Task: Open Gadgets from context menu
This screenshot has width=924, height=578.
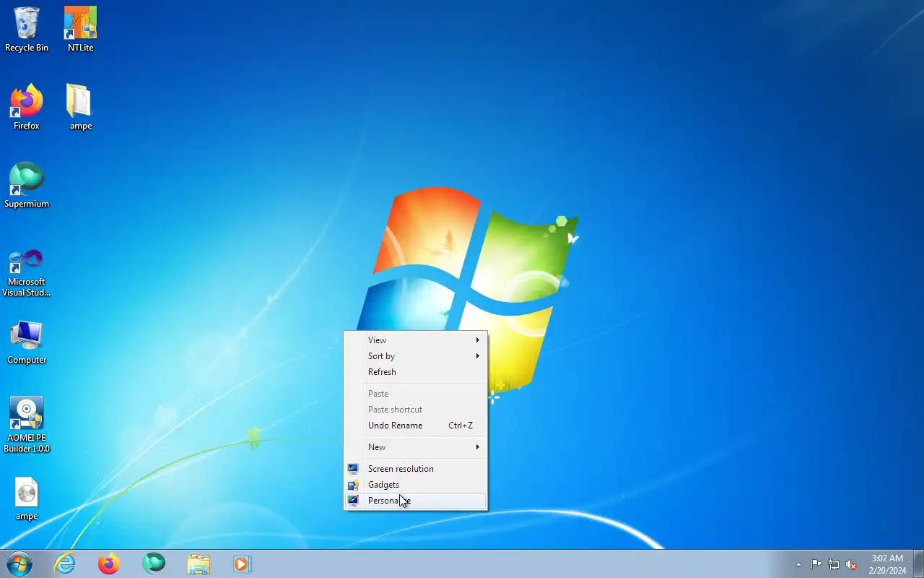Action: click(415, 485)
